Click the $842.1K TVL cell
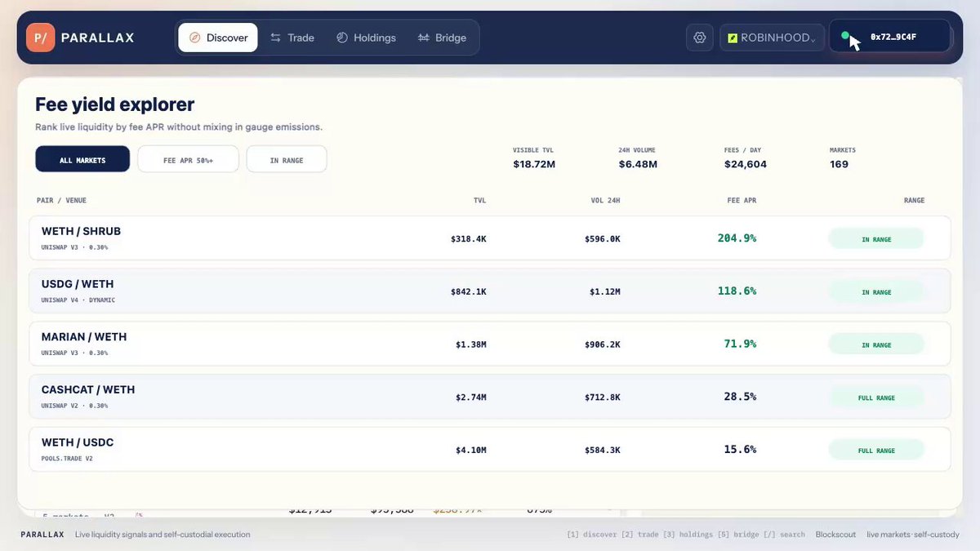The width and height of the screenshot is (980, 551). tap(469, 291)
